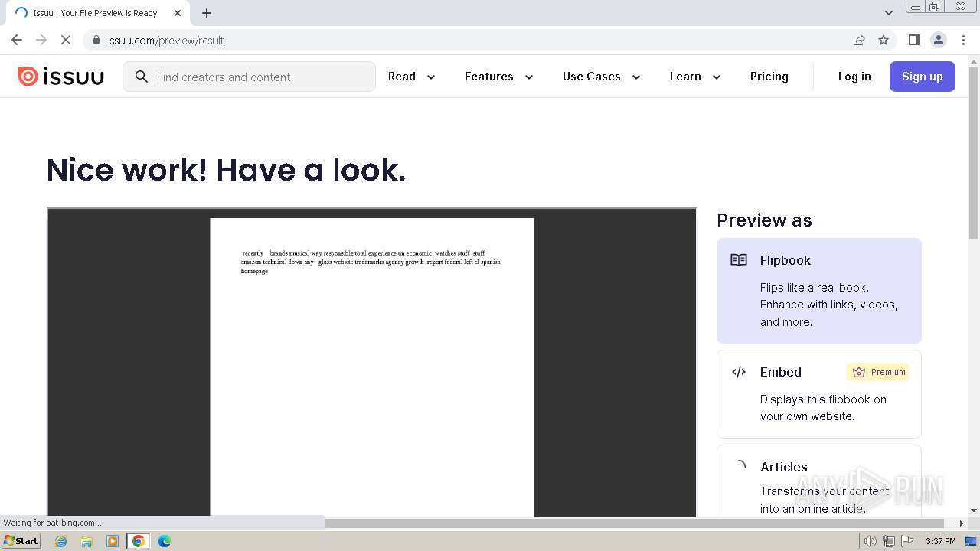Click the 3:37 PM clock
Screen dimensions: 980x551
click(x=940, y=541)
